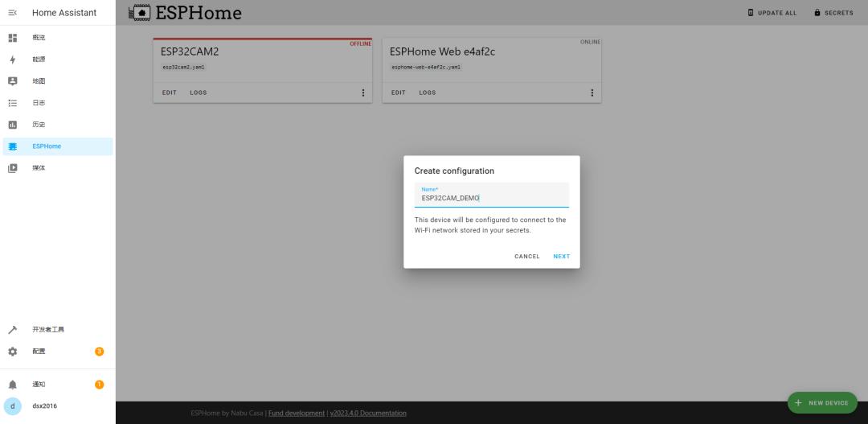Screen dimensions: 868x424
Task: Open ESP32CAM2 card three-dot menu
Action: point(363,93)
